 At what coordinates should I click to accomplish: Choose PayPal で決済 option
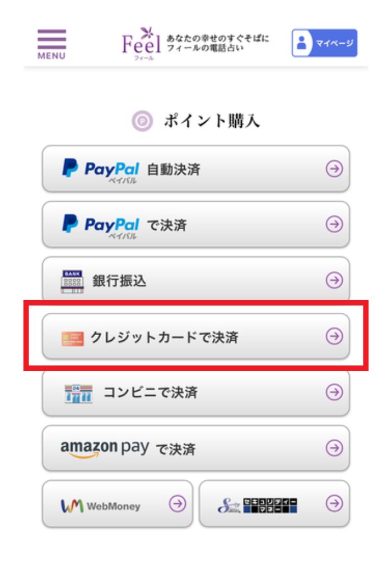click(196, 224)
